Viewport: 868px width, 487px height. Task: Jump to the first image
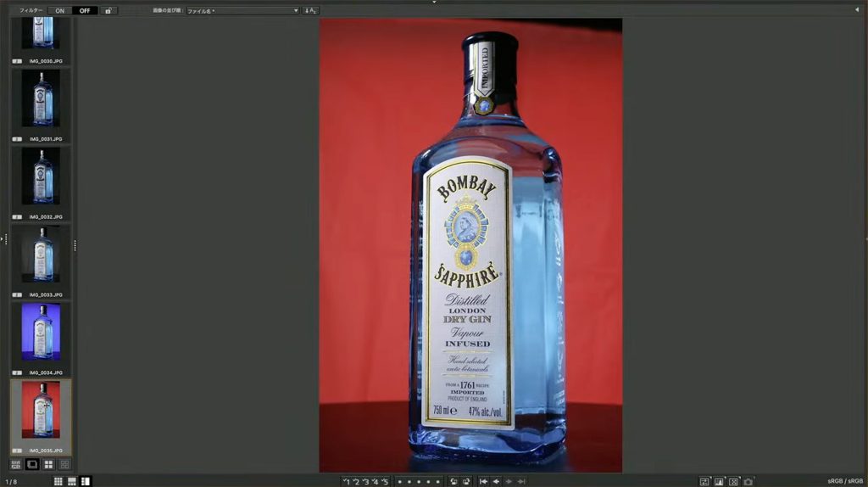[483, 481]
